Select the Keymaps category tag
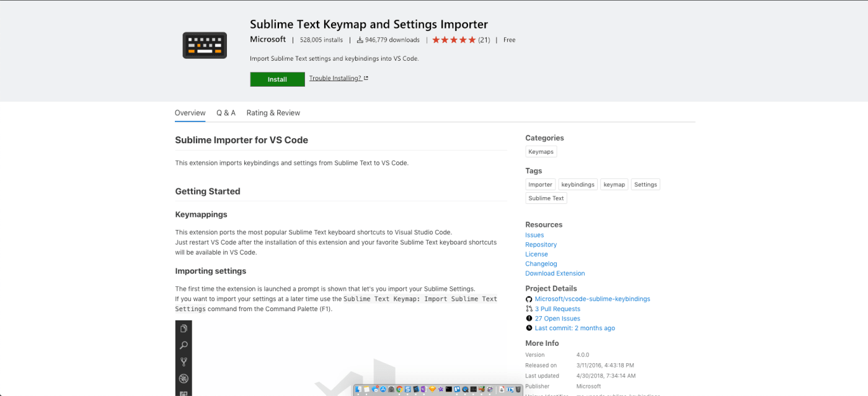 [541, 152]
